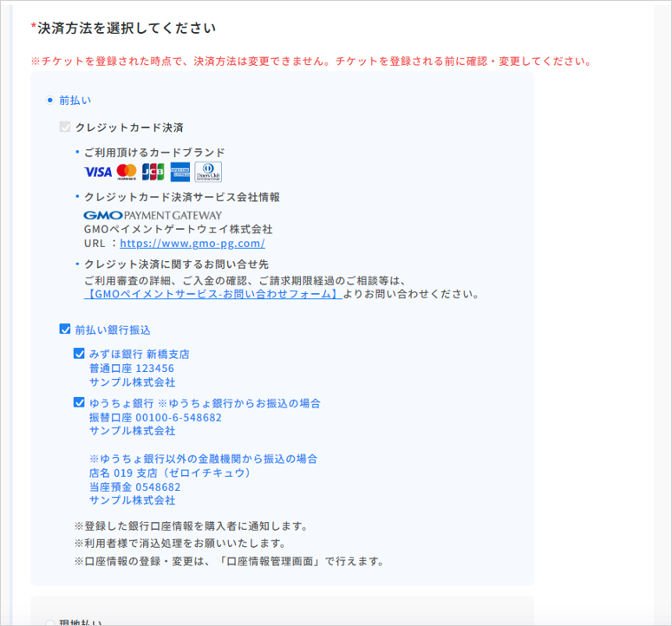Uncheck the 前払い銀行振込 checkbox
The image size is (672, 626).
point(64,329)
